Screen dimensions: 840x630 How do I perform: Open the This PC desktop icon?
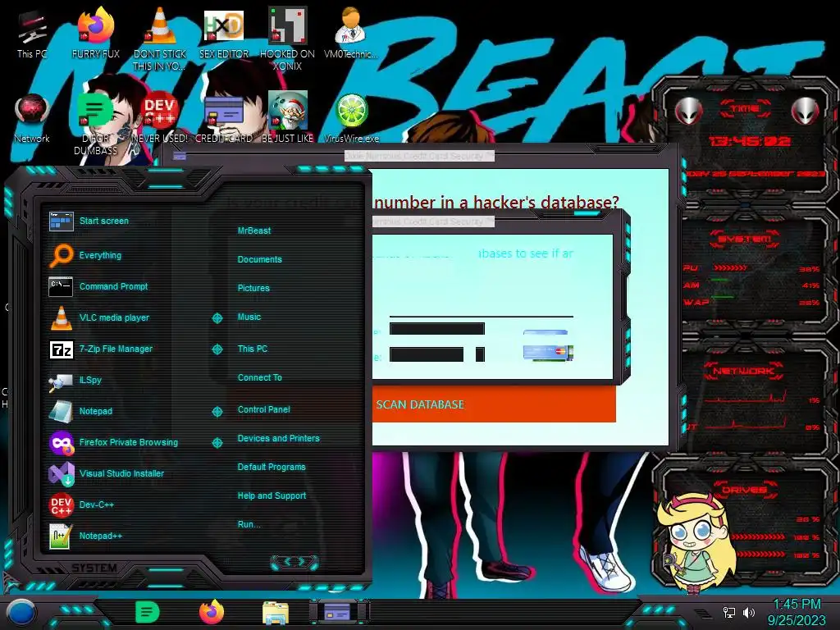pyautogui.click(x=32, y=34)
